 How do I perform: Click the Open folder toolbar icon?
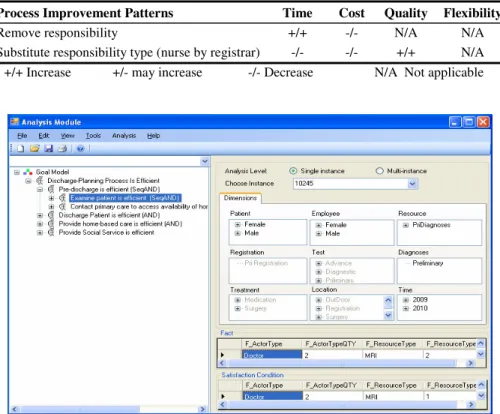coord(34,149)
